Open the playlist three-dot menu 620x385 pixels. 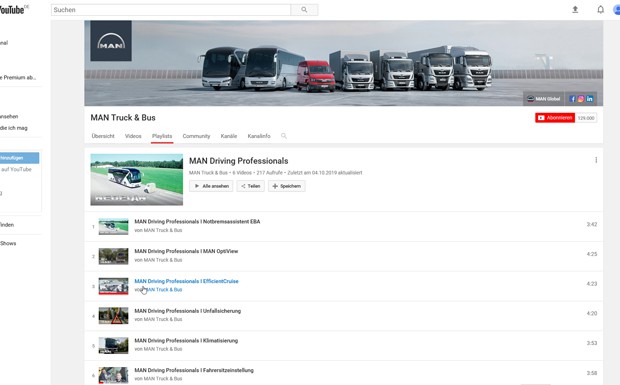pos(596,160)
